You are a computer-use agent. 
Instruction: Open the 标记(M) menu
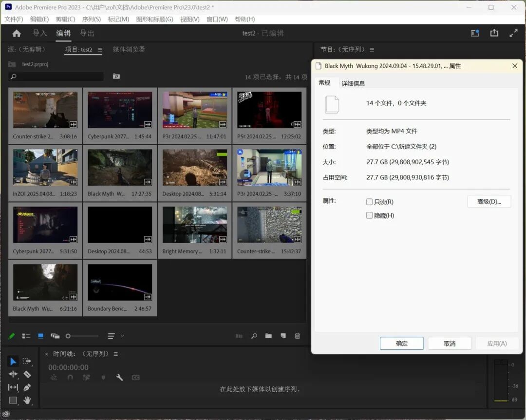click(118, 19)
